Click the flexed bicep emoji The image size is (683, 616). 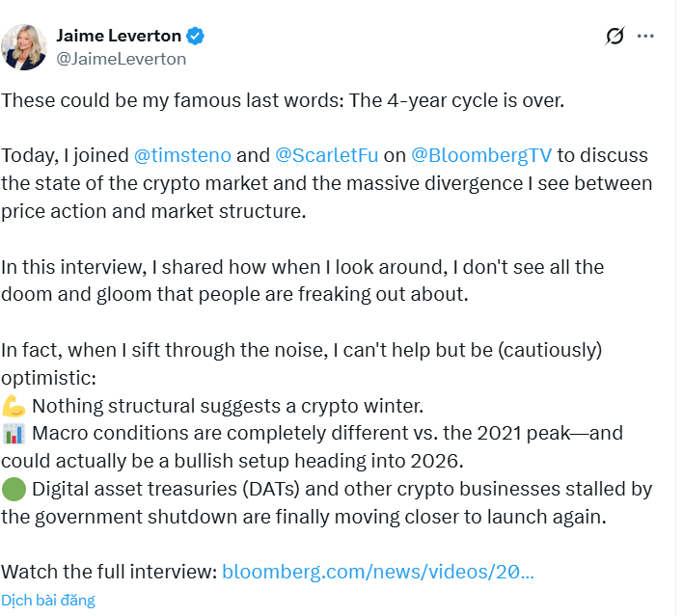[x=14, y=406]
